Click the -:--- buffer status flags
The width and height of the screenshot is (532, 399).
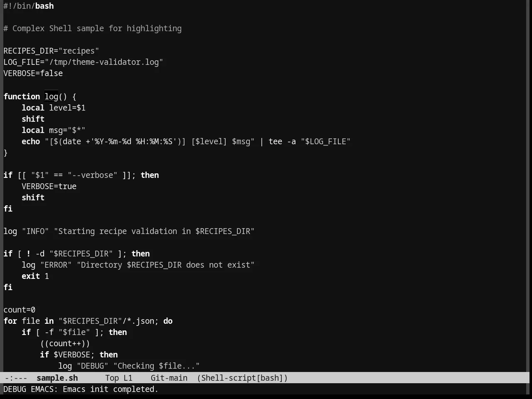16,378
